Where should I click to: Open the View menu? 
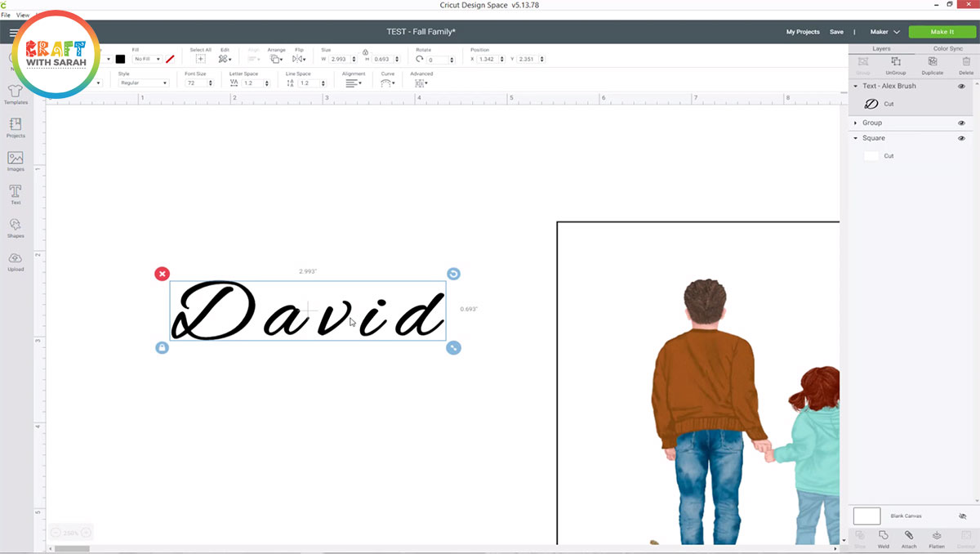[x=22, y=16]
